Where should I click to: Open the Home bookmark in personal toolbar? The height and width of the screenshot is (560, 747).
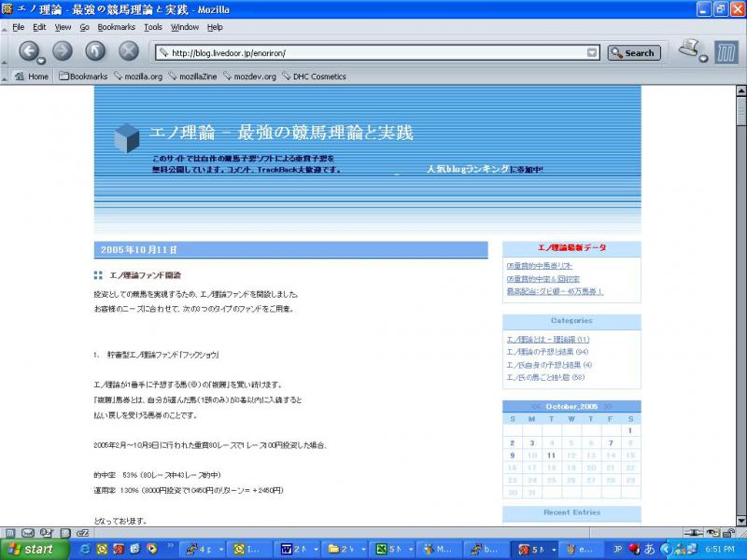(x=32, y=77)
